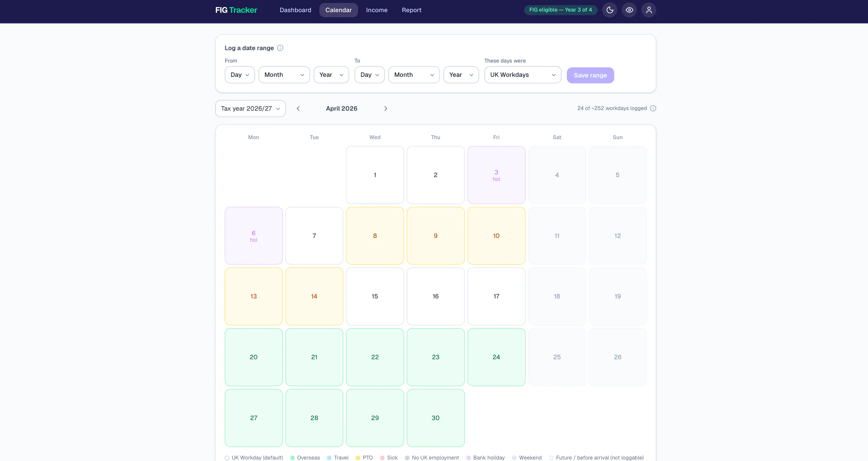Click overseas day April 27

(253, 418)
